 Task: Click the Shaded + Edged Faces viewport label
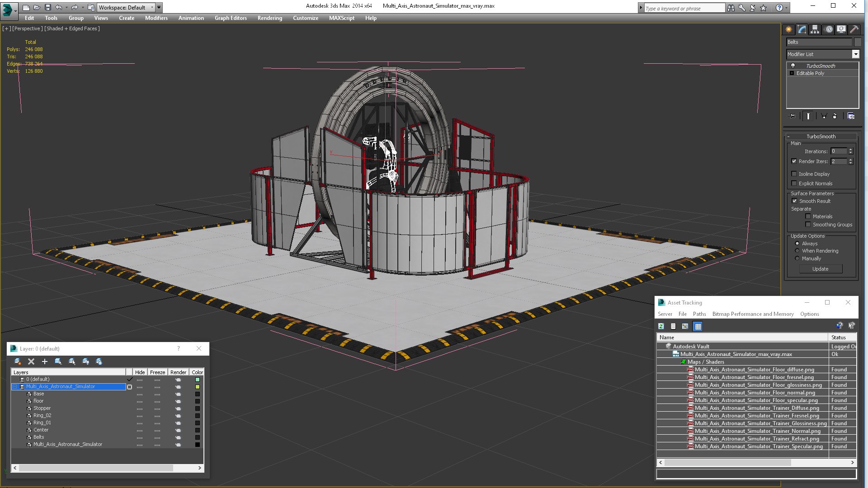pos(72,28)
